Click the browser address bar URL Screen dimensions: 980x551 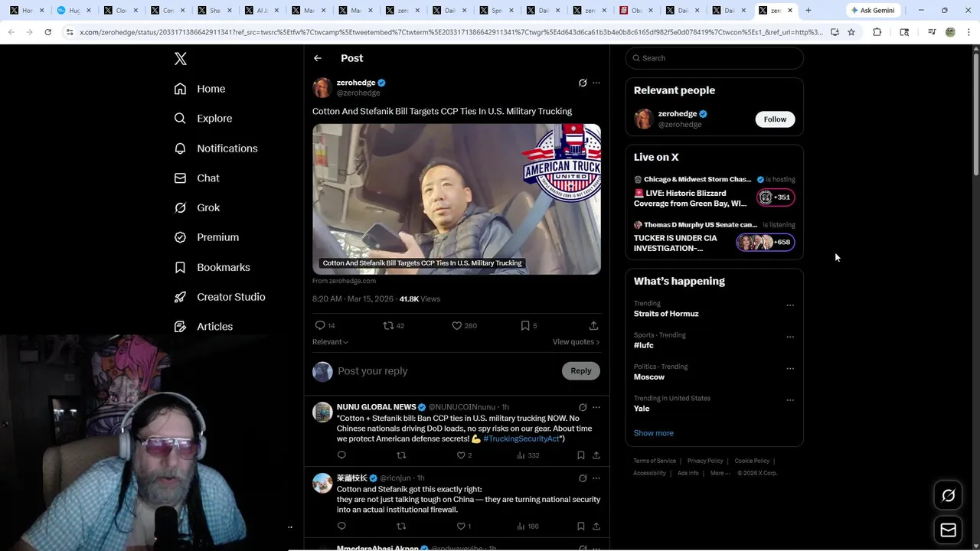click(450, 32)
